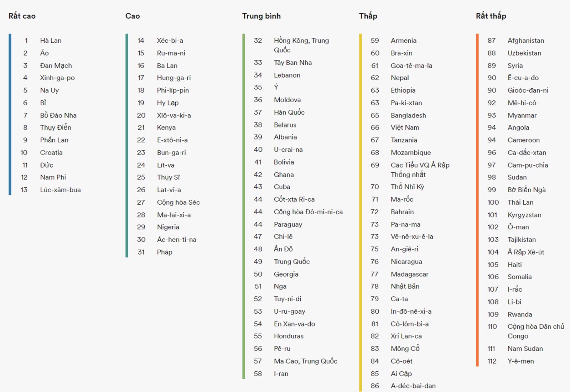Viewport: 570px width, 392px height.
Task: Select the "Trung bình" column heading
Action: tap(261, 16)
